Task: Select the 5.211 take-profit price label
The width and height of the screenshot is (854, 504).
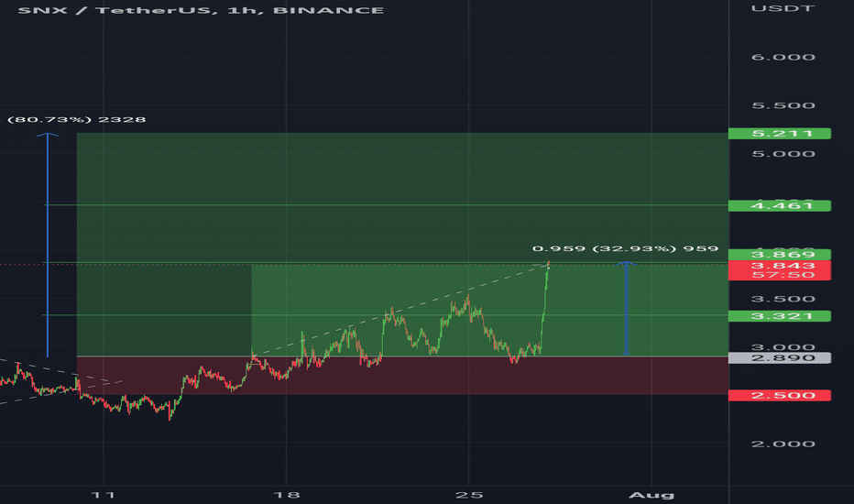Action: (x=780, y=134)
